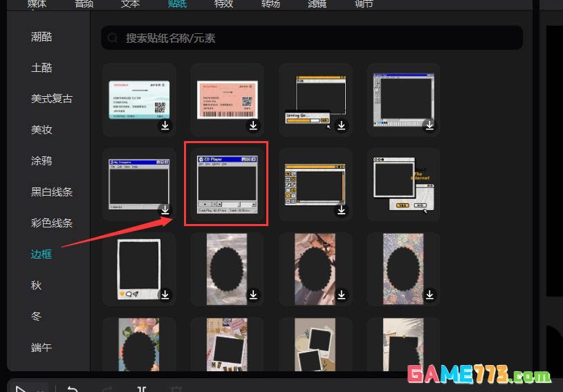Open the 特效 tab
This screenshot has width=563, height=392.
pos(223,4)
